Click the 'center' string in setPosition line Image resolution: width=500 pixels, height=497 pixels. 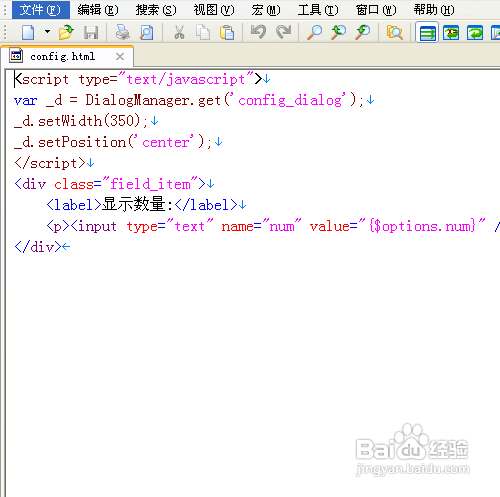pos(165,142)
